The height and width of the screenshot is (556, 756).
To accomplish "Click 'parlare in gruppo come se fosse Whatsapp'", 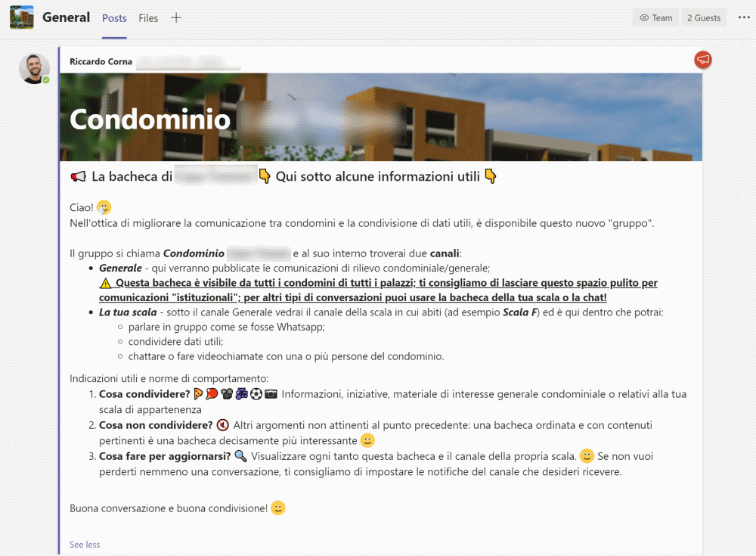I will point(227,328).
